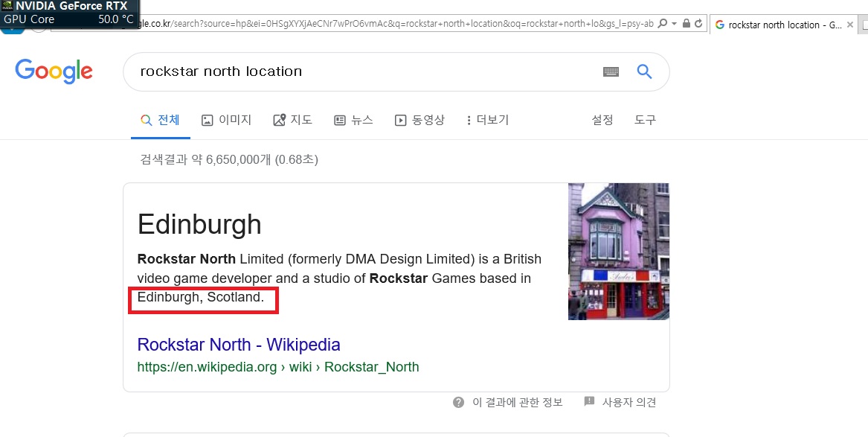
Task: Click the Rockstar North building thumbnail
Action: click(618, 252)
